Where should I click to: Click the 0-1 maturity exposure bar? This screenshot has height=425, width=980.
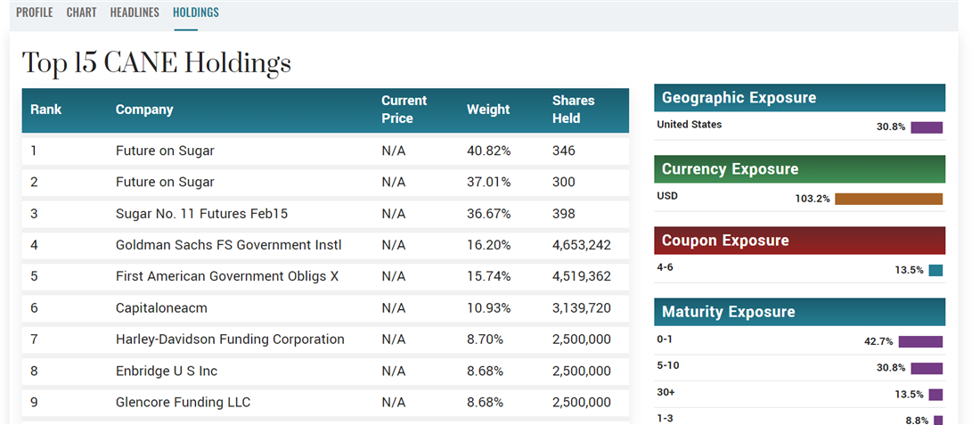click(920, 341)
